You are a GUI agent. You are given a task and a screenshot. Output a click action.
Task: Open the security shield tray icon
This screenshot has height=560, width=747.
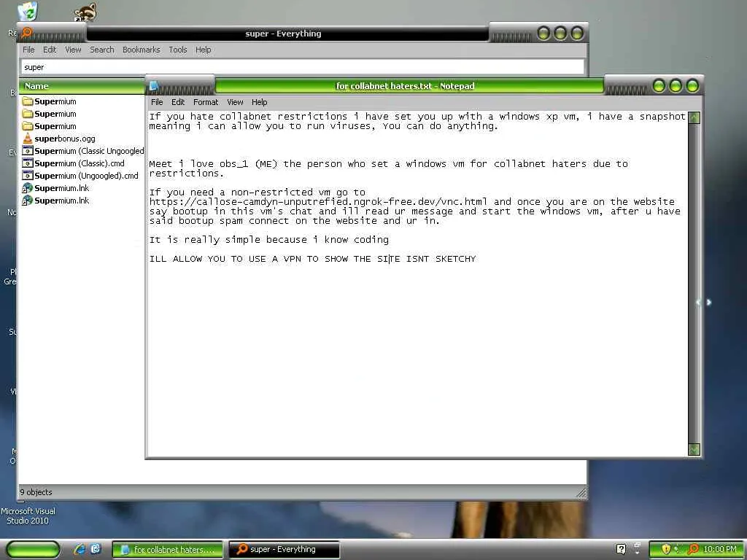[666, 549]
